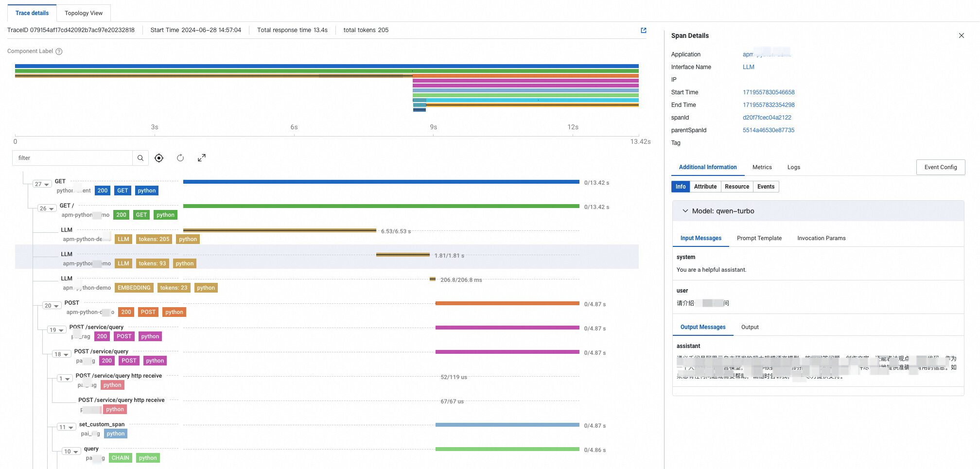
Task: Close the Span Details panel
Action: click(961, 35)
